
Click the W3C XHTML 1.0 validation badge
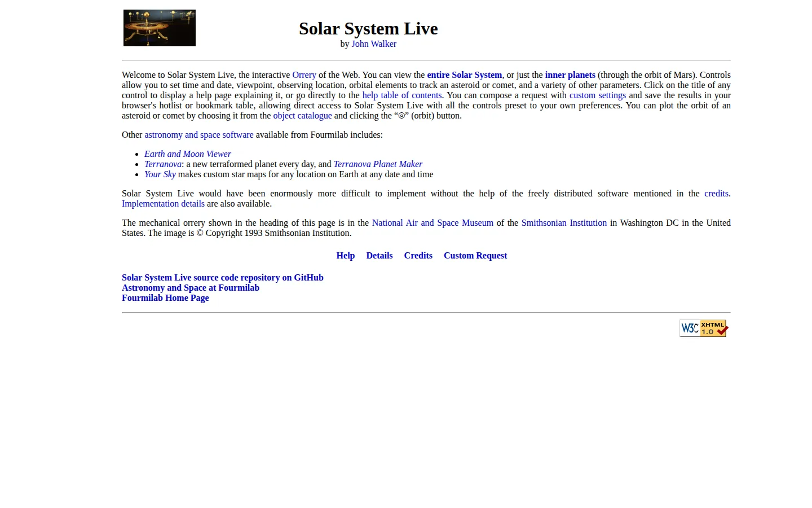(704, 328)
